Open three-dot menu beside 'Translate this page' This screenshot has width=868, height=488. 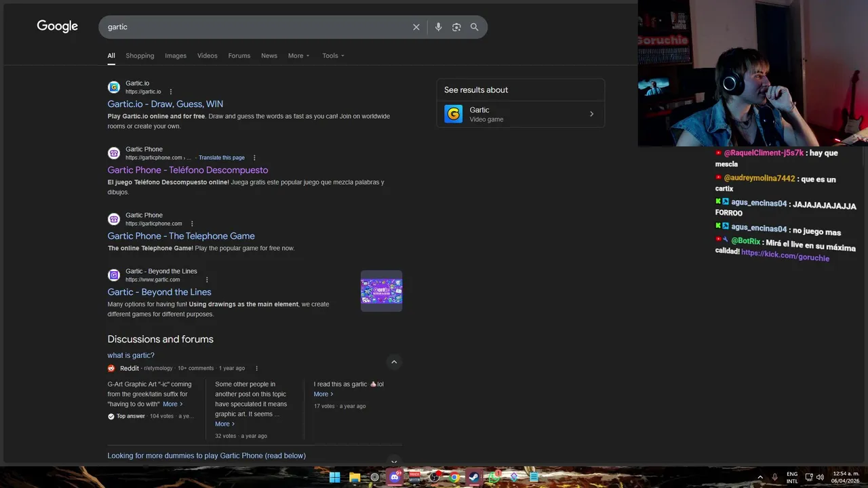click(x=254, y=157)
